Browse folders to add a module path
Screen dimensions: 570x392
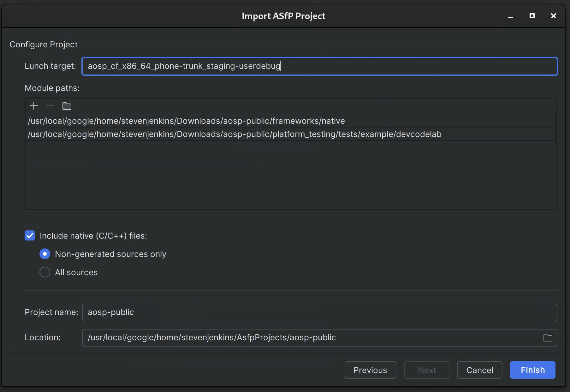coord(67,106)
